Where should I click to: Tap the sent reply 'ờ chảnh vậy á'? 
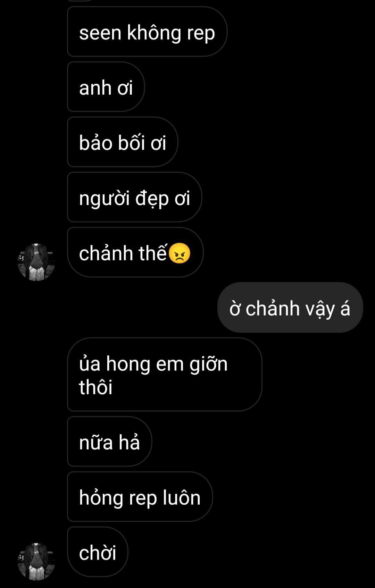(x=290, y=308)
